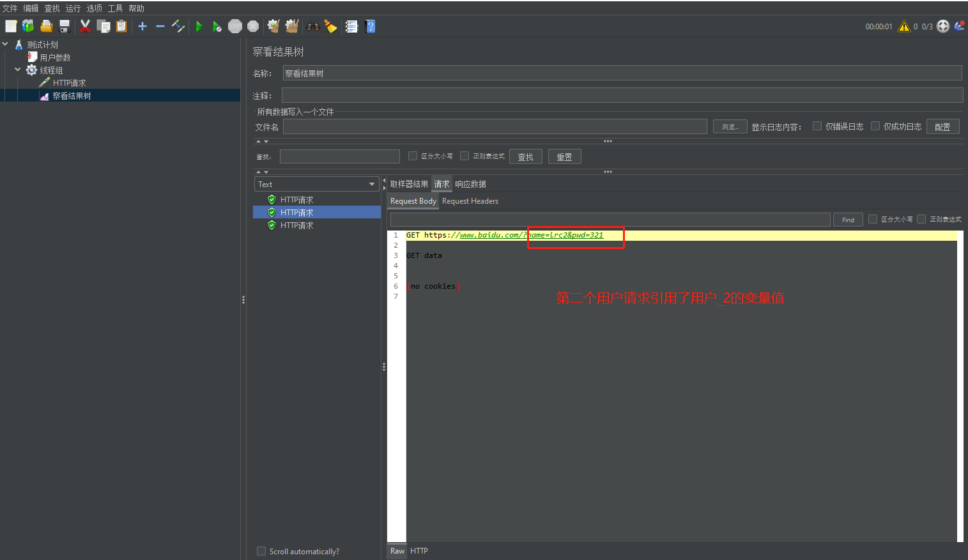968x560 pixels.
Task: Click the yellow warning triangle log icon
Action: (904, 26)
